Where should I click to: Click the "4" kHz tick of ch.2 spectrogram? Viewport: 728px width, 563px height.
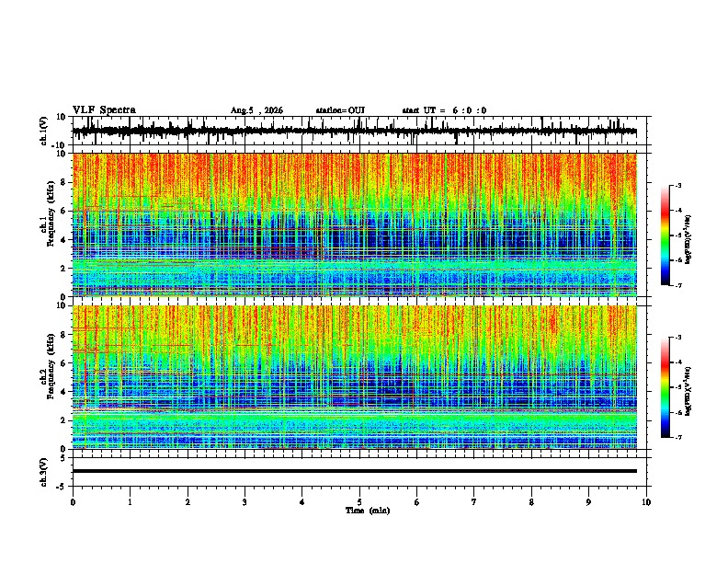pyautogui.click(x=63, y=392)
